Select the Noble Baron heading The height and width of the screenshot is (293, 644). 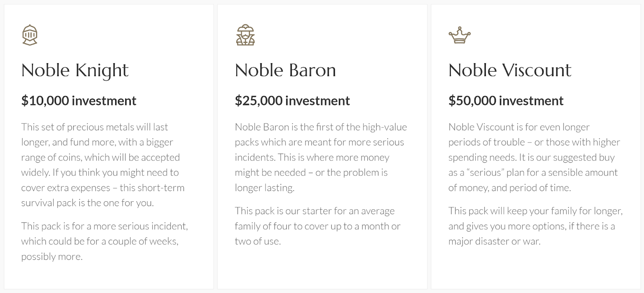point(285,70)
